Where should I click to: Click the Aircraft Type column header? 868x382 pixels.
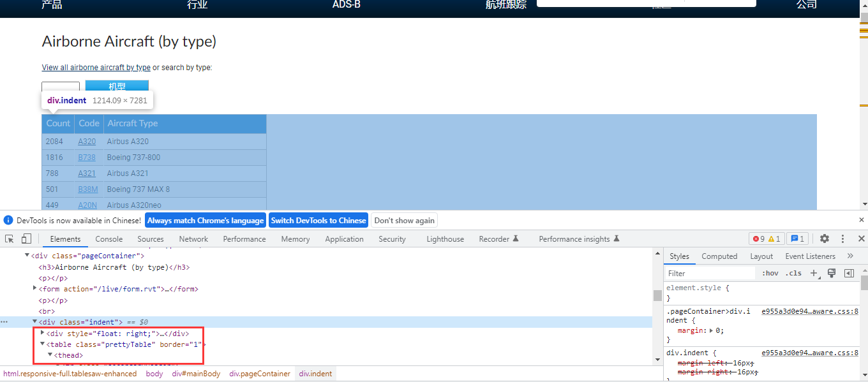184,123
